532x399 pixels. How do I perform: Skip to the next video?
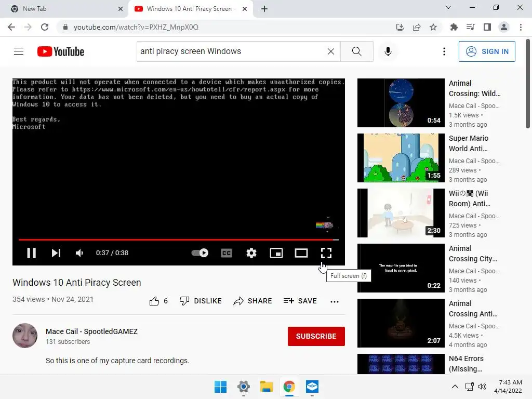coord(56,253)
